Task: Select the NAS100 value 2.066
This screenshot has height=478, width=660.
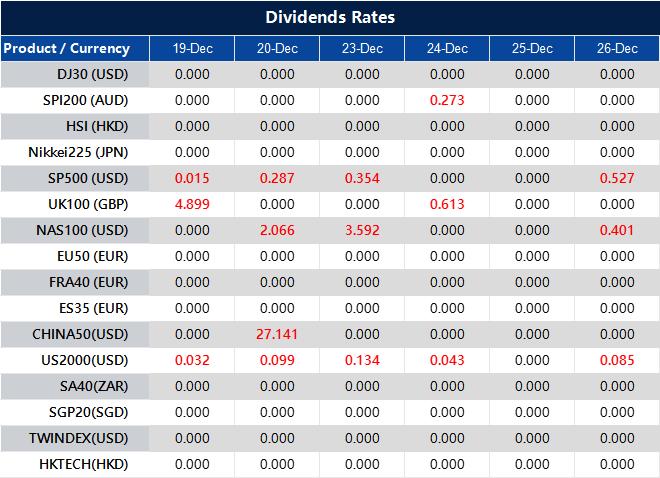Action: tap(277, 230)
